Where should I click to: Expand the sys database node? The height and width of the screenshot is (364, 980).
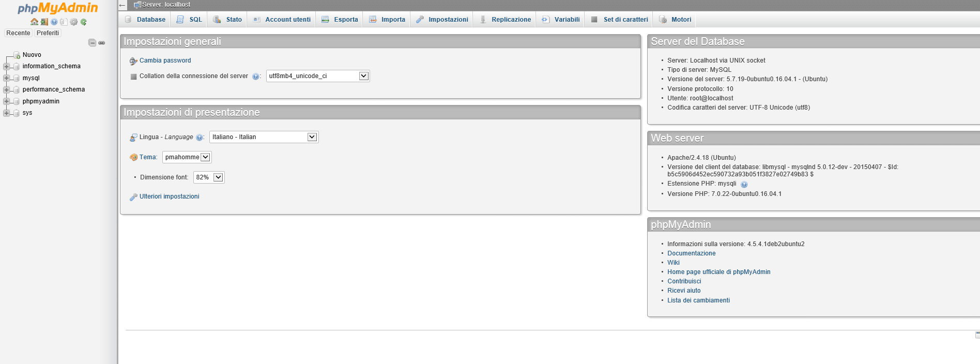[x=6, y=113]
